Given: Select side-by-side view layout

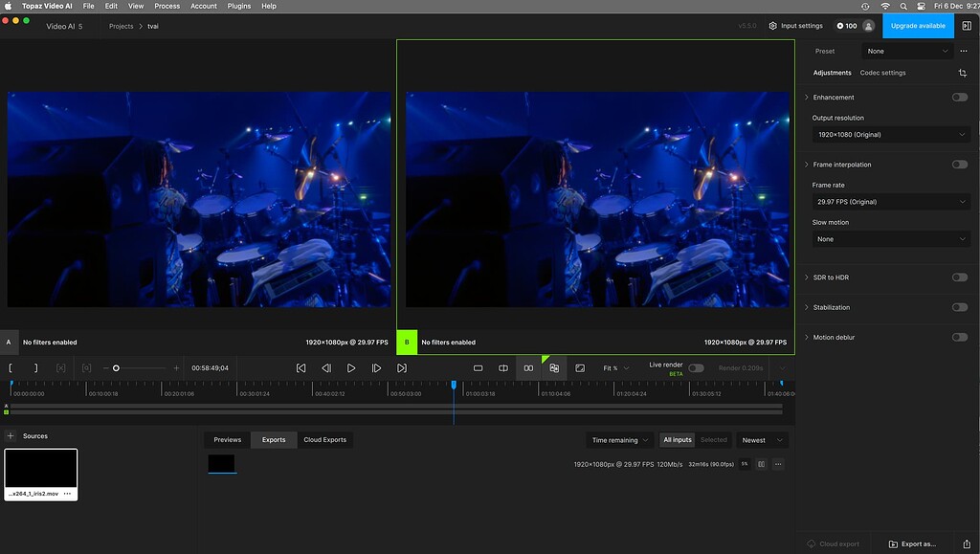Looking at the screenshot, I should coord(528,367).
